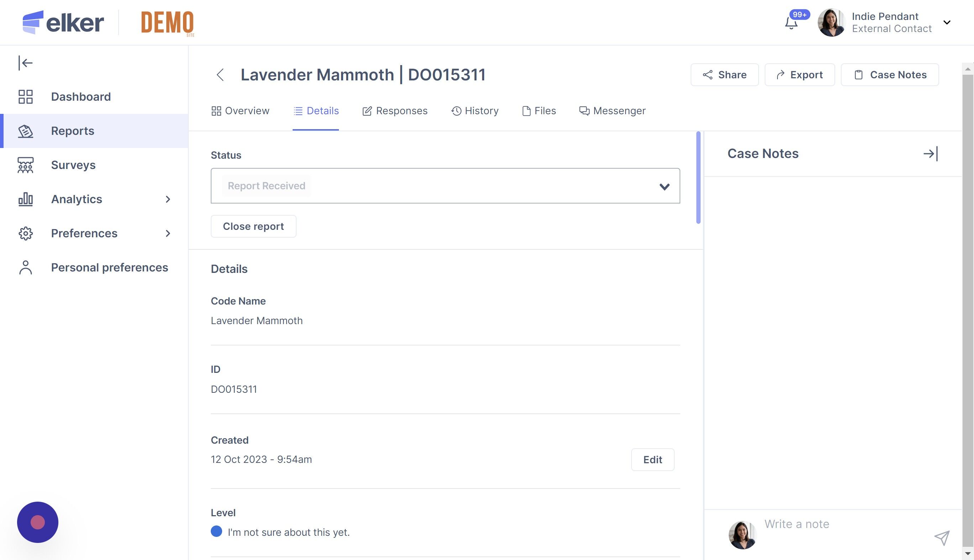Screen dimensions: 974x560
Task: Collapse the left sidebar with arrow icon
Action: (25, 63)
